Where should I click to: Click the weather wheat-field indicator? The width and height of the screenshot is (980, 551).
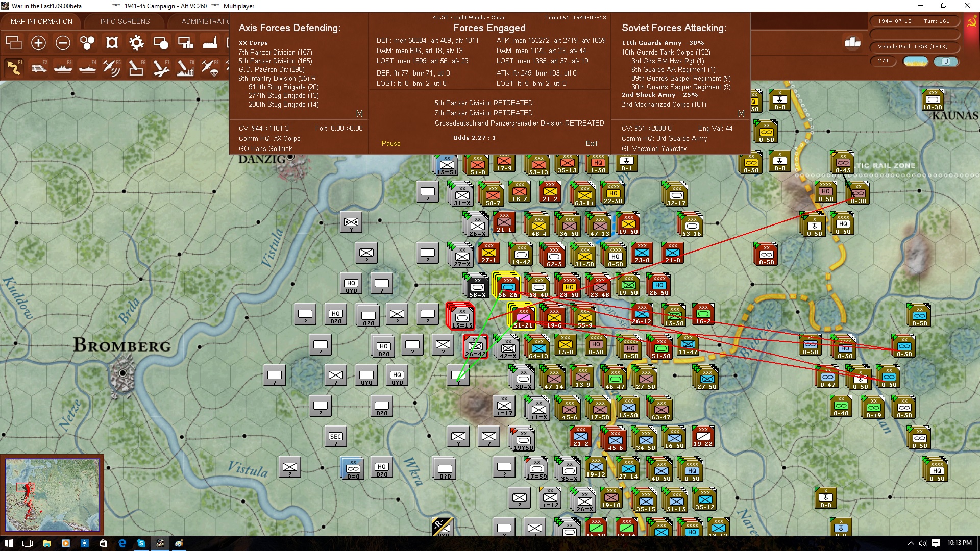click(916, 61)
